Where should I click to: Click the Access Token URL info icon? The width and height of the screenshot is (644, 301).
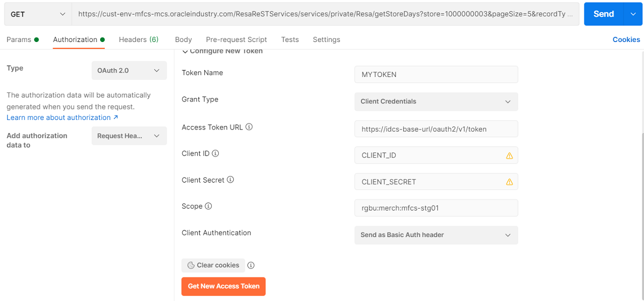(249, 126)
